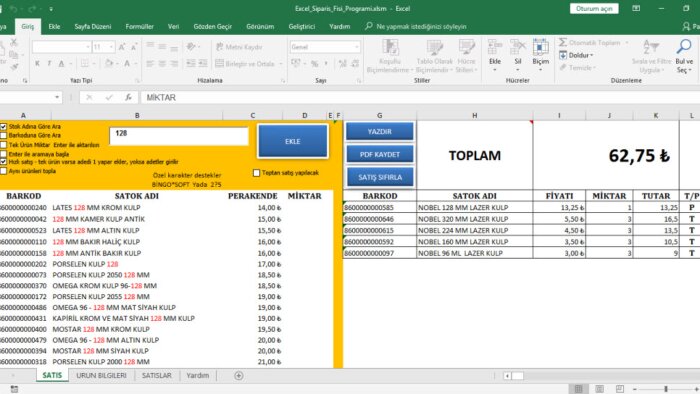Click the Sil cells icon
The height and width of the screenshot is (394, 700).
tap(518, 47)
